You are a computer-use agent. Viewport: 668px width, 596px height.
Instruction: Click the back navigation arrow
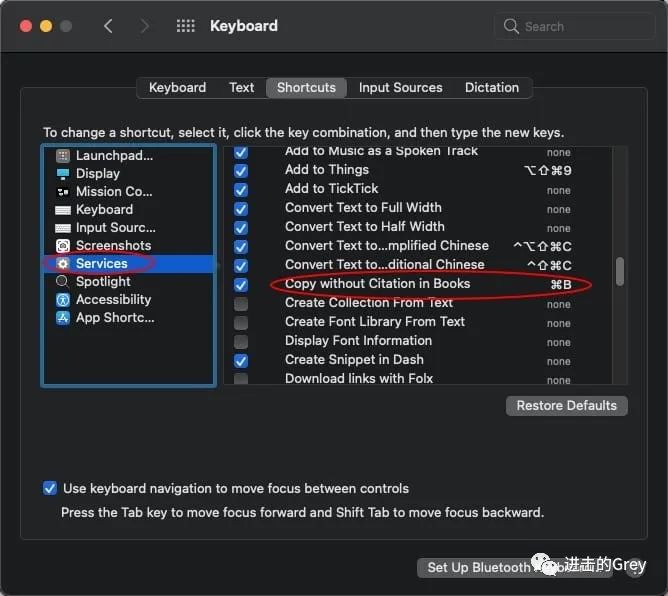pos(108,26)
